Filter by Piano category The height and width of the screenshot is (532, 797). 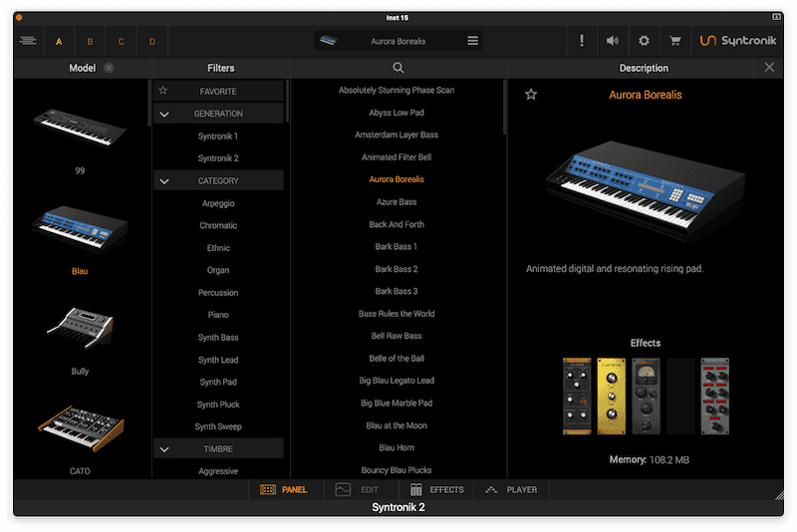tap(218, 315)
